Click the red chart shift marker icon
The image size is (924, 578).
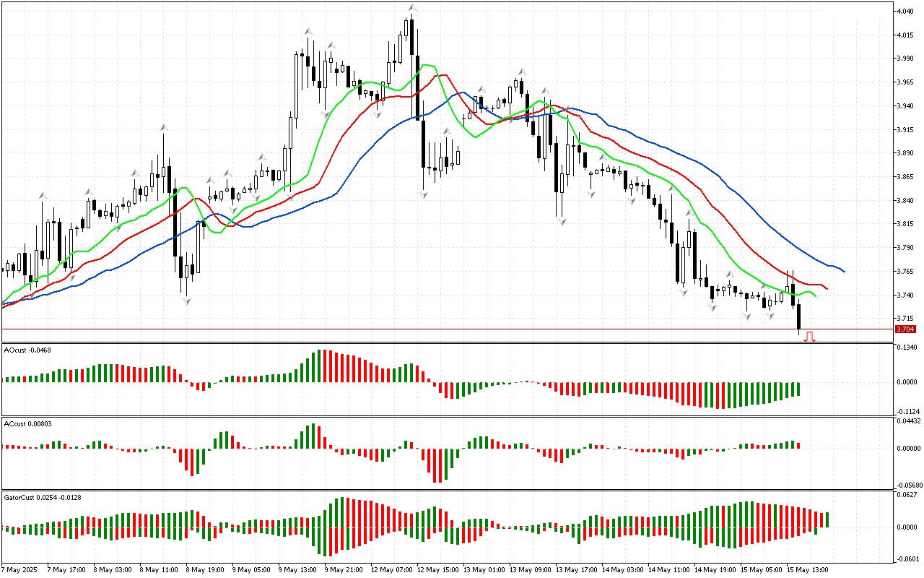tap(809, 337)
